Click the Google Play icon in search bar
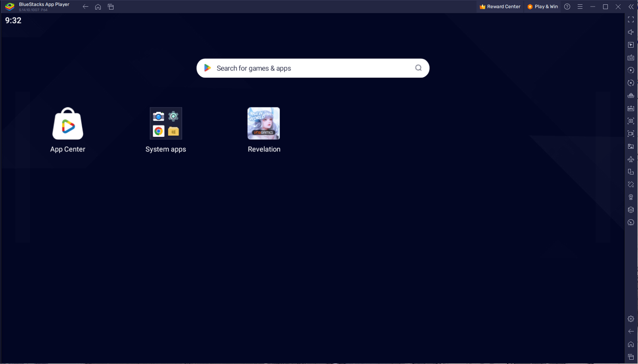Image resolution: width=638 pixels, height=364 pixels. (207, 68)
